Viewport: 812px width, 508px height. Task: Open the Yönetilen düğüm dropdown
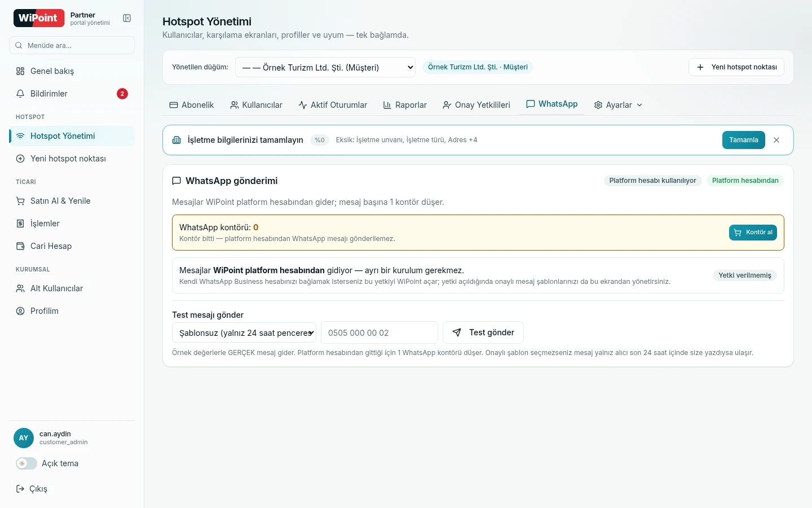coord(325,68)
